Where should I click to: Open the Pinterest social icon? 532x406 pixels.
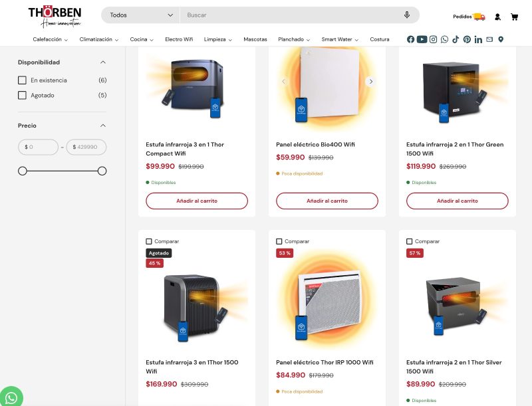(467, 39)
